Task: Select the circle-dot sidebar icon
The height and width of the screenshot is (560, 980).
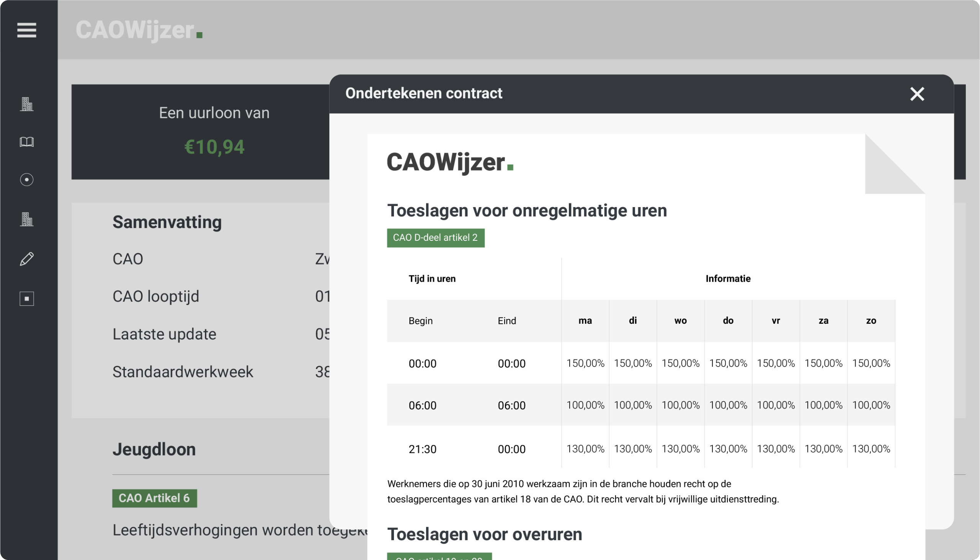Action: coord(26,180)
